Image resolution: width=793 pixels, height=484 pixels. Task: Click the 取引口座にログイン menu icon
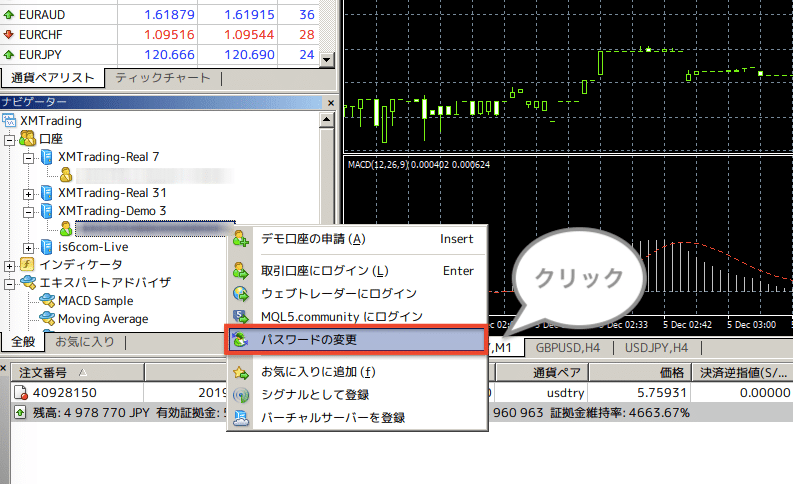pyautogui.click(x=241, y=271)
